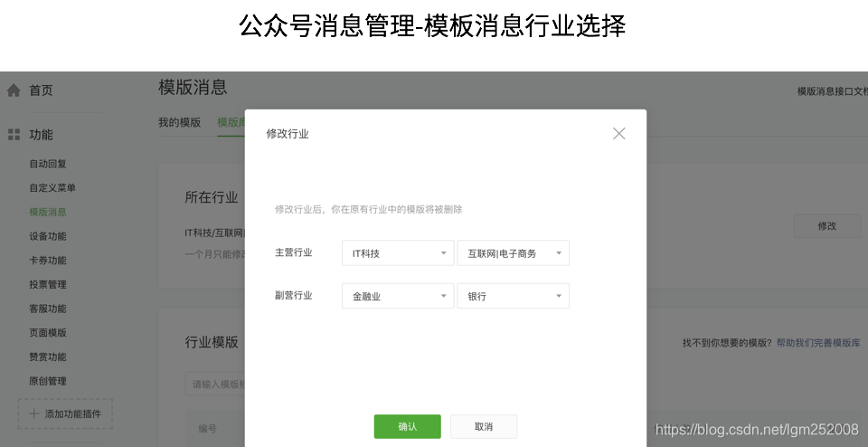Image resolution: width=868 pixels, height=447 pixels.
Task: Click the 模版消息 page title
Action: pyautogui.click(x=193, y=87)
